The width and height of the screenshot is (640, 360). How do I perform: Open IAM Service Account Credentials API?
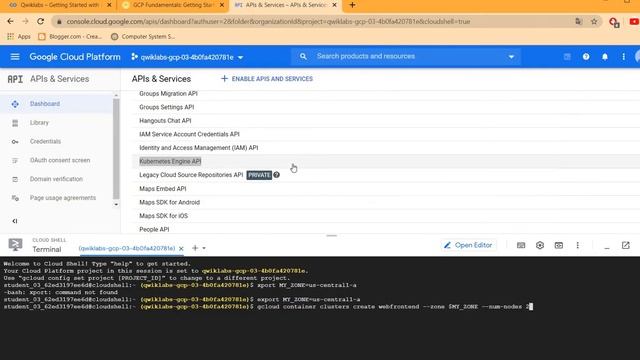189,134
